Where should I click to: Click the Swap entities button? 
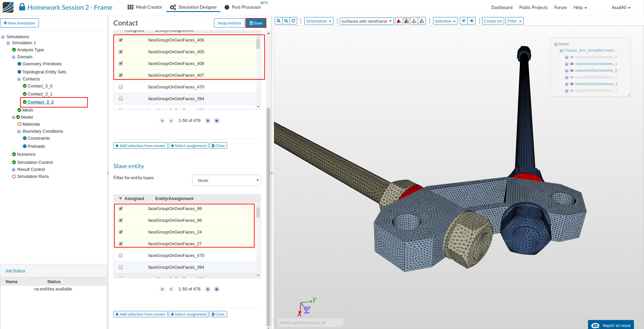click(x=229, y=23)
